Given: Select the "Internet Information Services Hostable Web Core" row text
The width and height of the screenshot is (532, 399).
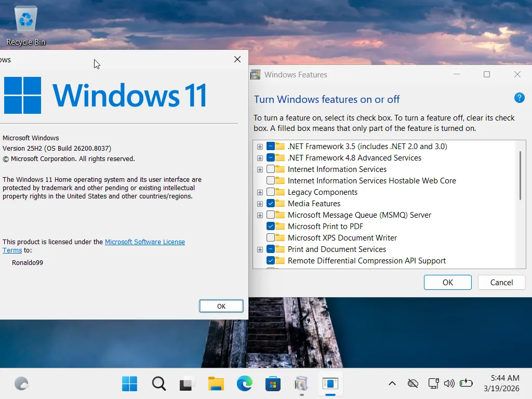Looking at the screenshot, I should coord(372,180).
